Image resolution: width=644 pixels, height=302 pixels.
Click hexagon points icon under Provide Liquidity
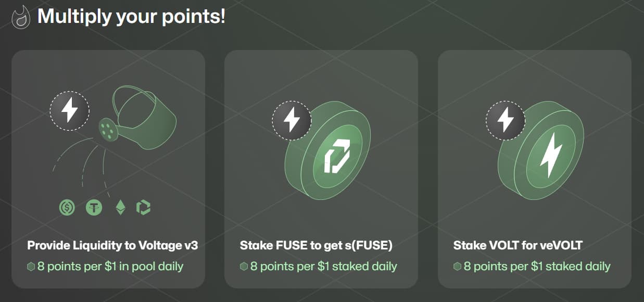(31, 267)
